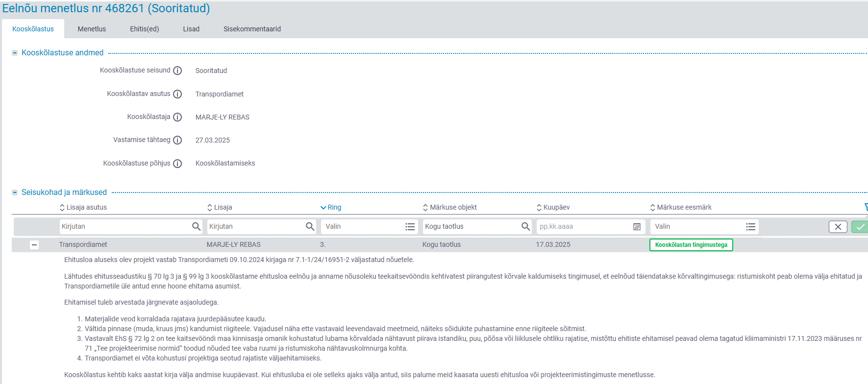Screen dimensions: 868x384
Task: Open Lisad tab
Action: click(x=191, y=29)
